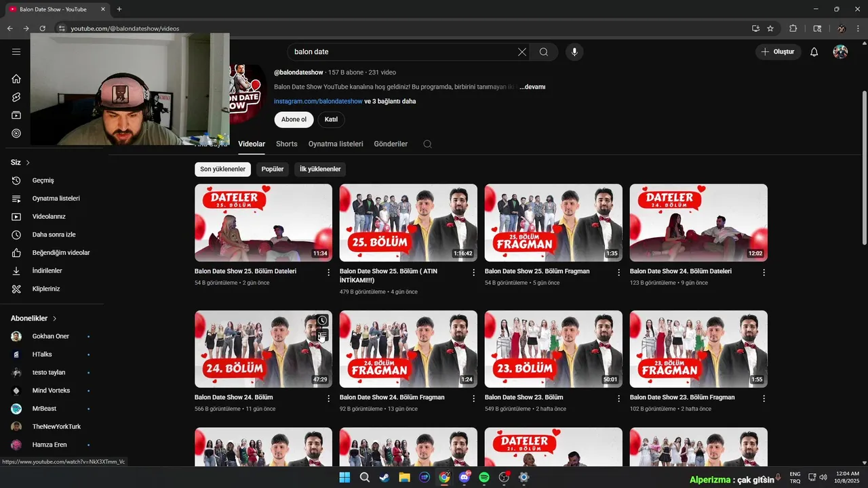Open a new browser tab
This screenshot has height=488, width=868.
point(119,9)
